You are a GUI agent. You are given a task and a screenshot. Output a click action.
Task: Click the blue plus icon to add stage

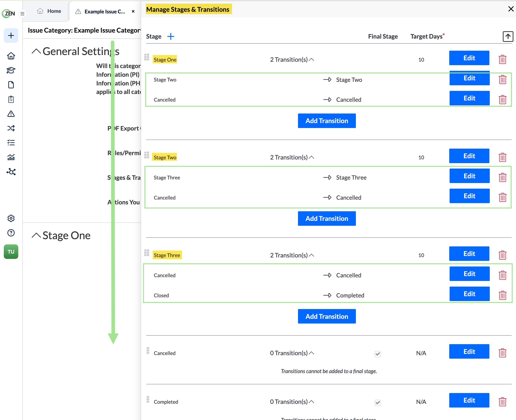point(171,36)
